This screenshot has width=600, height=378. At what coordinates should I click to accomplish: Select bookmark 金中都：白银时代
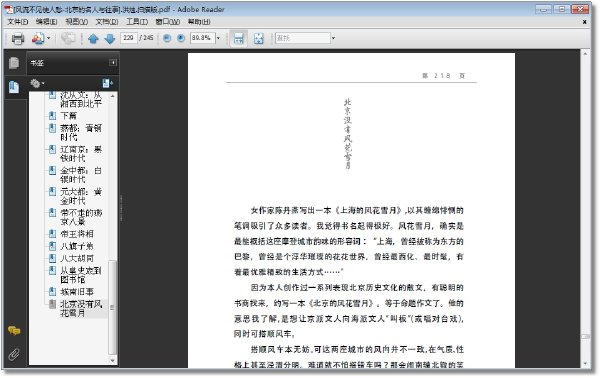(81, 175)
